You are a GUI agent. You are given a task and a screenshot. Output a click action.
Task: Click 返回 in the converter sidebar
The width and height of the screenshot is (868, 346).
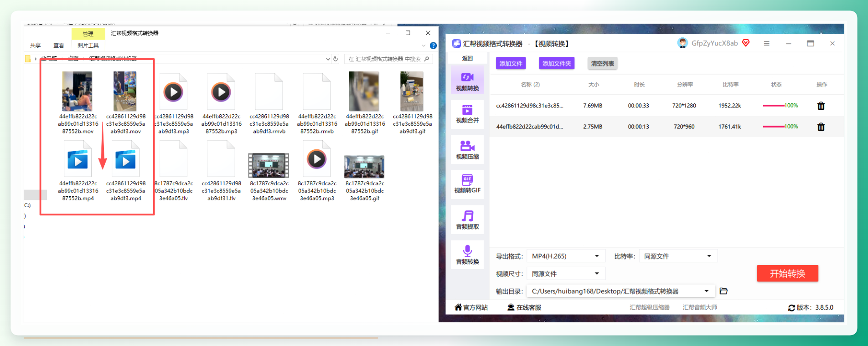click(467, 58)
